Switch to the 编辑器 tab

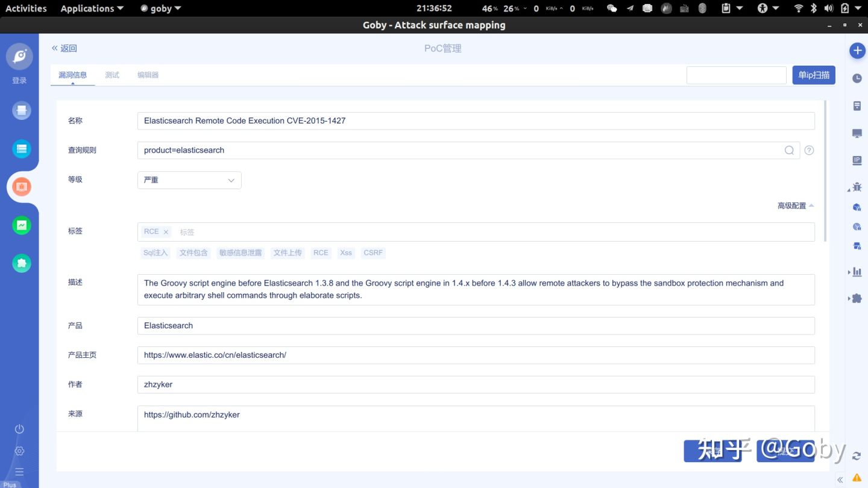pyautogui.click(x=148, y=75)
